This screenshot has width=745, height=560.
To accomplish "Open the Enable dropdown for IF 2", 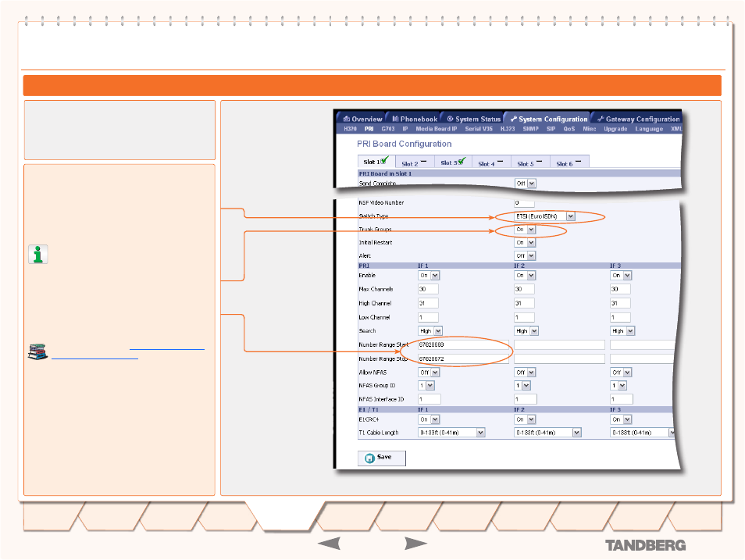I will tap(526, 276).
